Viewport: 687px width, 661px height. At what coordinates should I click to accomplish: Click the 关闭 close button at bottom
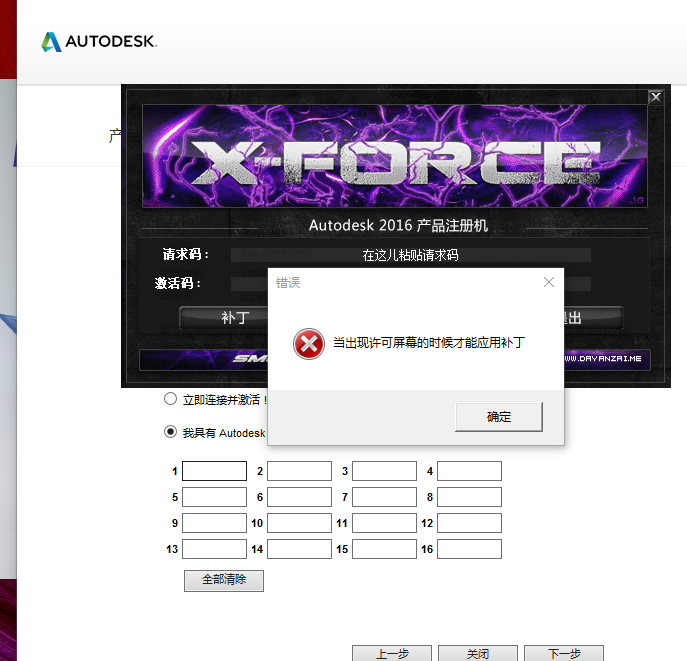[x=478, y=653]
